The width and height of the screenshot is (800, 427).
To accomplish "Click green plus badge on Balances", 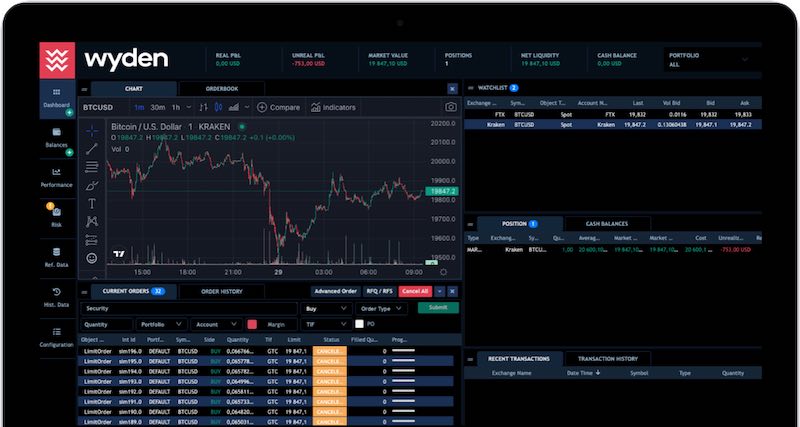I will [x=69, y=152].
